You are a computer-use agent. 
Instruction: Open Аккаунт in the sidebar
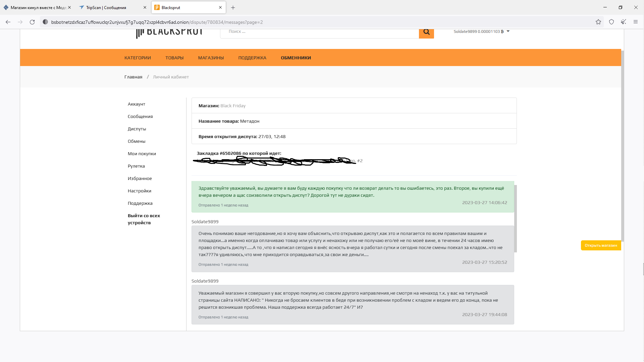pyautogui.click(x=136, y=104)
